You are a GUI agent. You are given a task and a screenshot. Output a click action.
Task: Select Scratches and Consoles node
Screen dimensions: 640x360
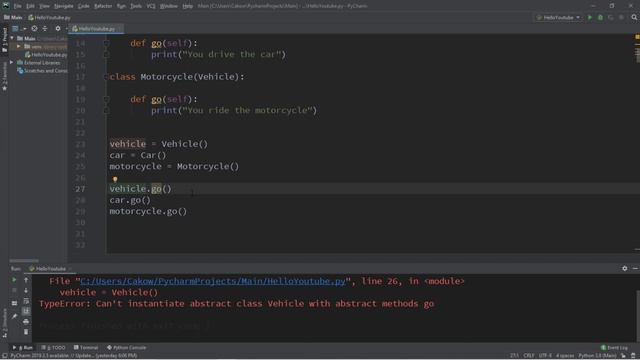42,71
